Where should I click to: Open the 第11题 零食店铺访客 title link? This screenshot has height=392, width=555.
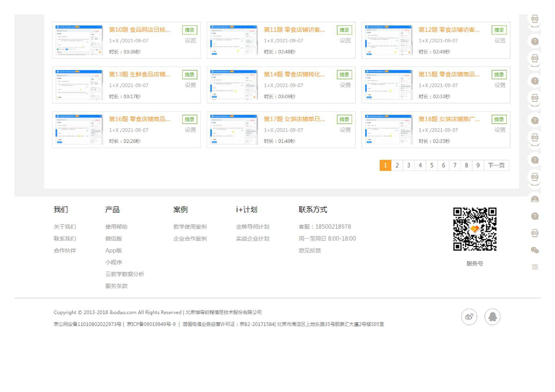pos(294,30)
